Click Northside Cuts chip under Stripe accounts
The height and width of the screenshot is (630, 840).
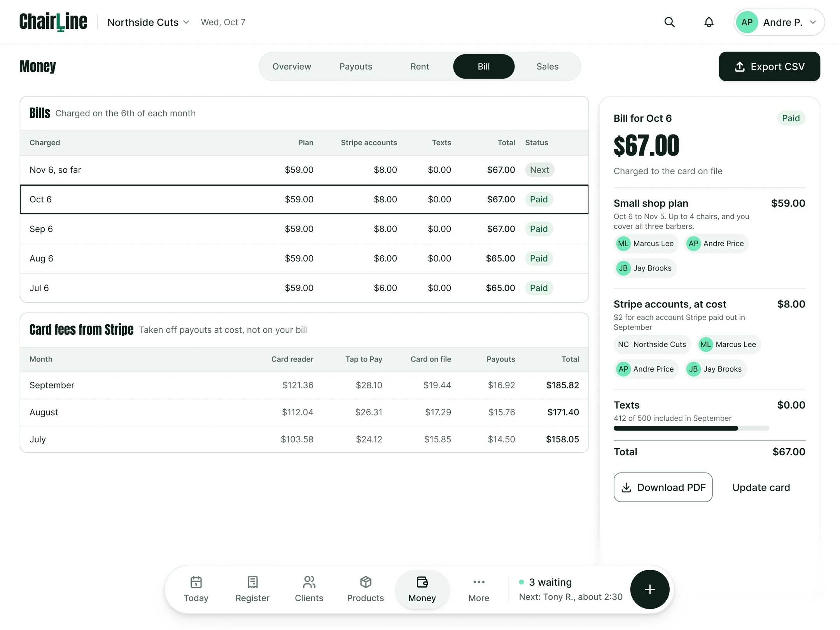[652, 344]
